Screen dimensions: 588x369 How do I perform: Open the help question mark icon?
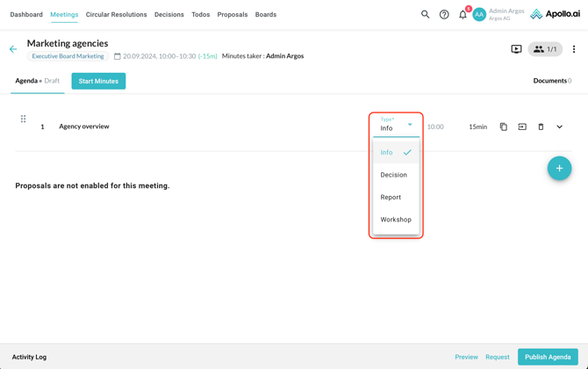coord(444,14)
